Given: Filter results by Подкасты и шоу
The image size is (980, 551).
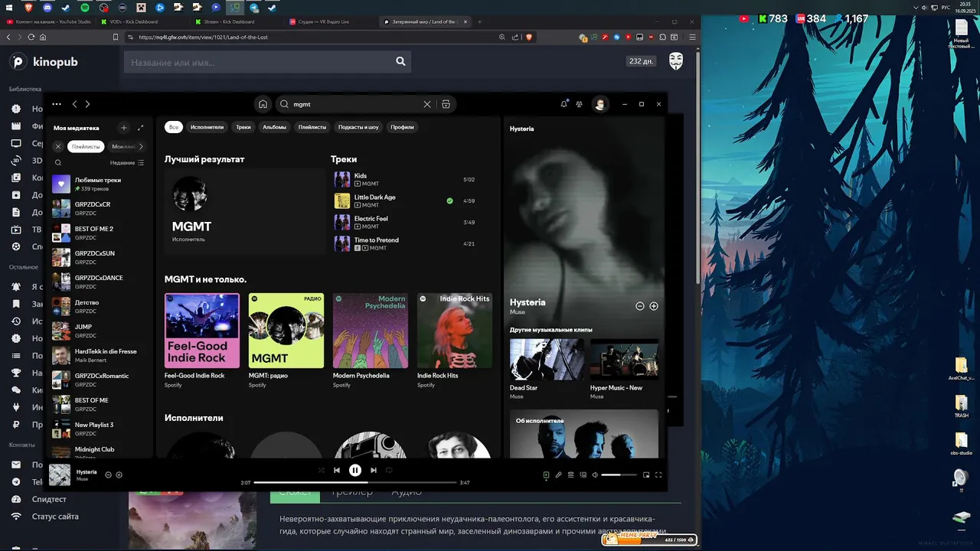Looking at the screenshot, I should [x=358, y=127].
